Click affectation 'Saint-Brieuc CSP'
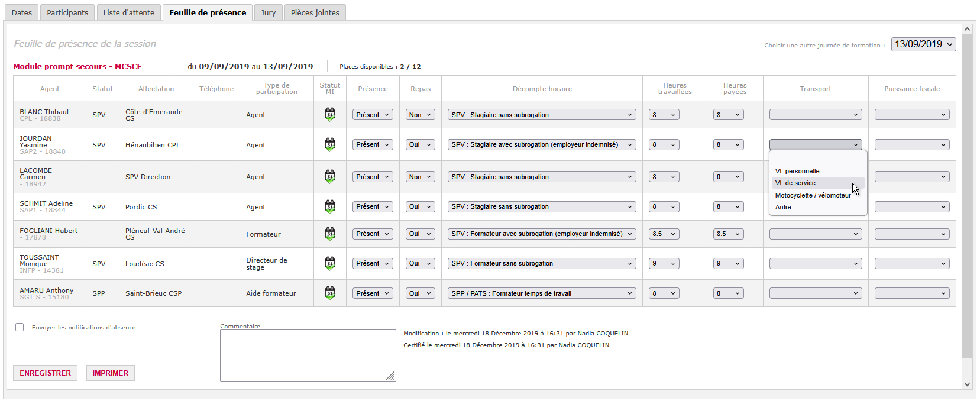 coord(153,293)
